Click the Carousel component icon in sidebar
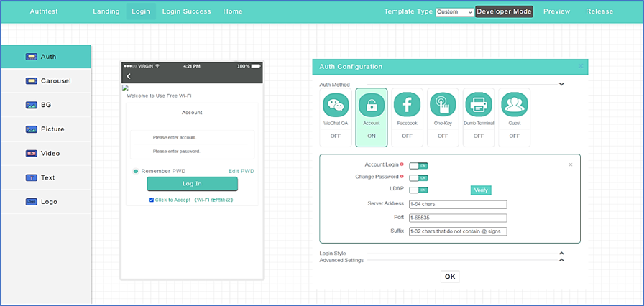 [31, 80]
